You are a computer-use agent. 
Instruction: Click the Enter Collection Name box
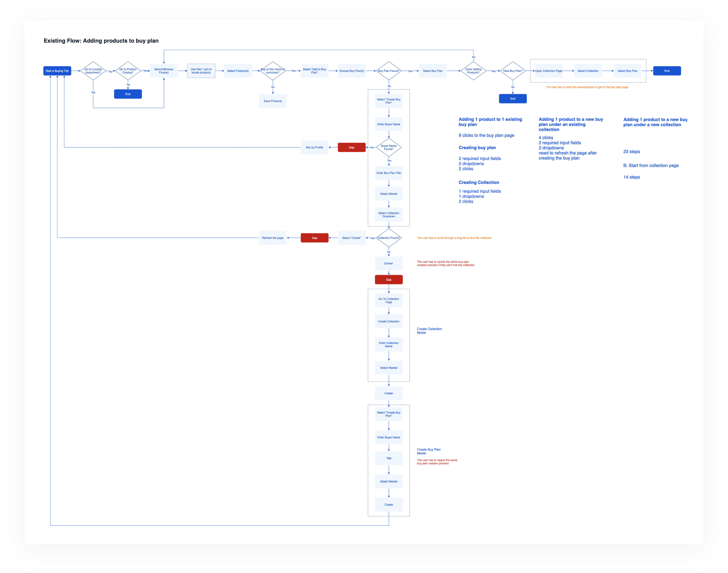(389, 345)
